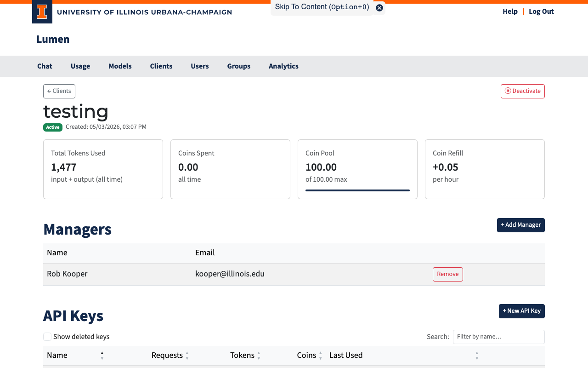
Task: Remove manager Rob Kooper
Action: click(x=448, y=274)
